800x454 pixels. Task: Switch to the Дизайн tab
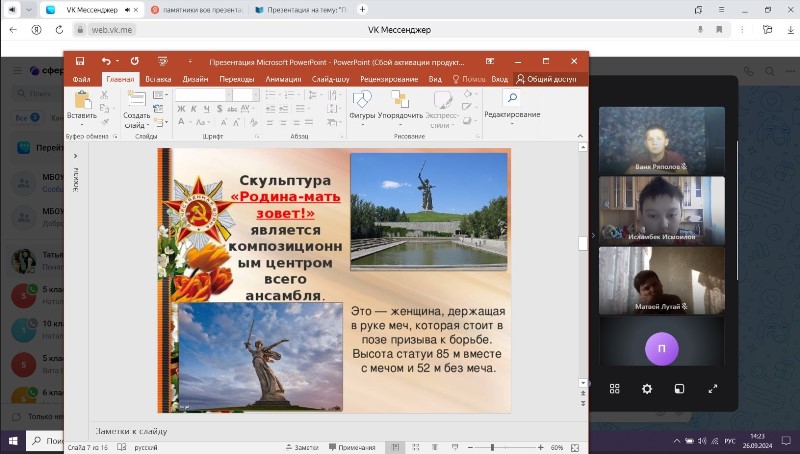195,79
